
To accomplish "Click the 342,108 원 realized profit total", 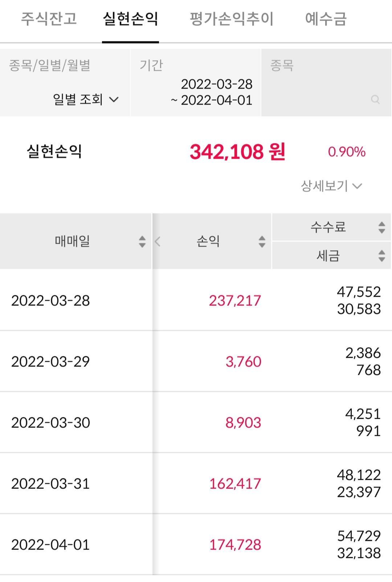I will 237,152.
